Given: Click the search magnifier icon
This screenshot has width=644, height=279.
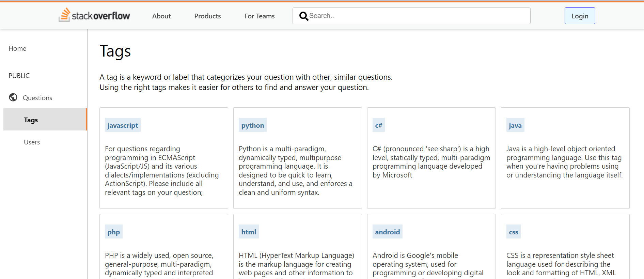Looking at the screenshot, I should tap(303, 16).
